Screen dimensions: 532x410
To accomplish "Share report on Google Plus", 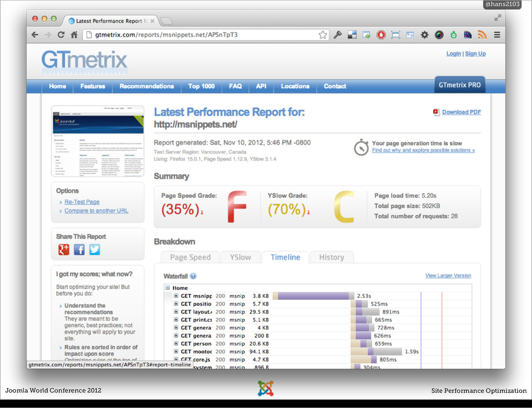I will point(64,250).
